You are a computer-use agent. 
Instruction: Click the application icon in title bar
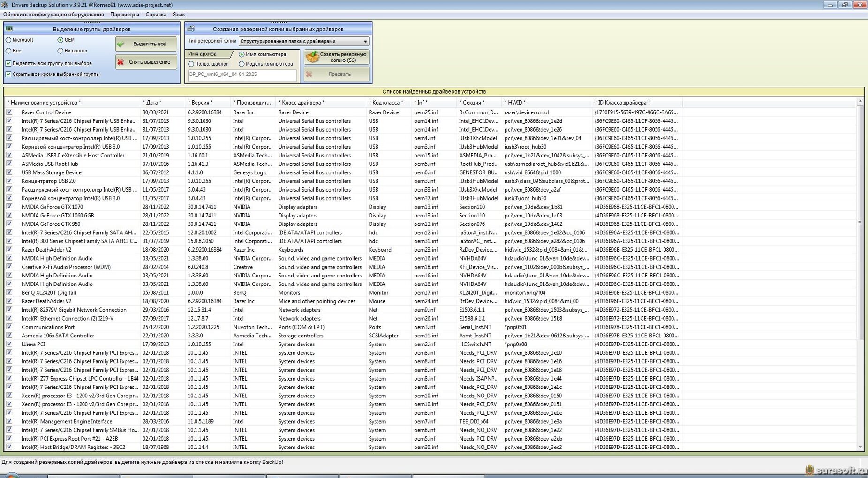[5, 5]
